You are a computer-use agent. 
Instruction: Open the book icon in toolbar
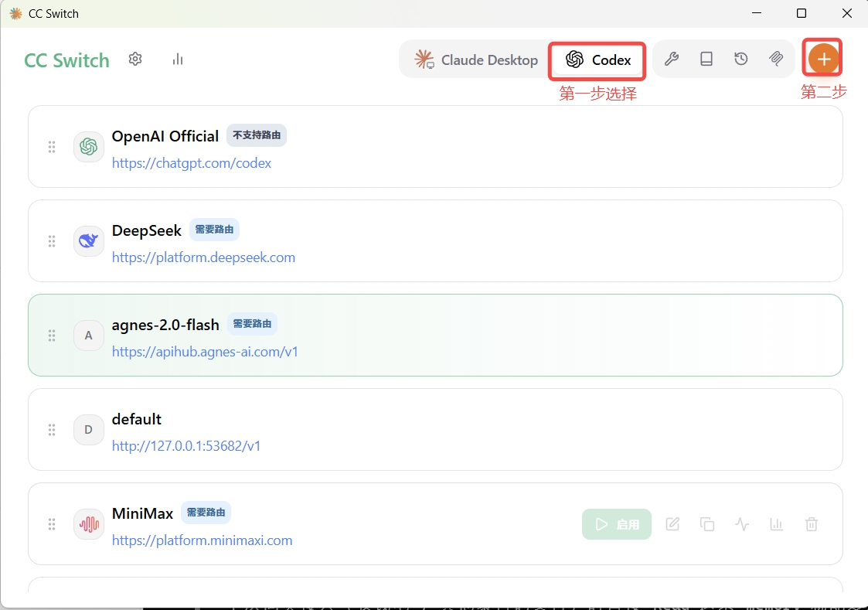(706, 59)
